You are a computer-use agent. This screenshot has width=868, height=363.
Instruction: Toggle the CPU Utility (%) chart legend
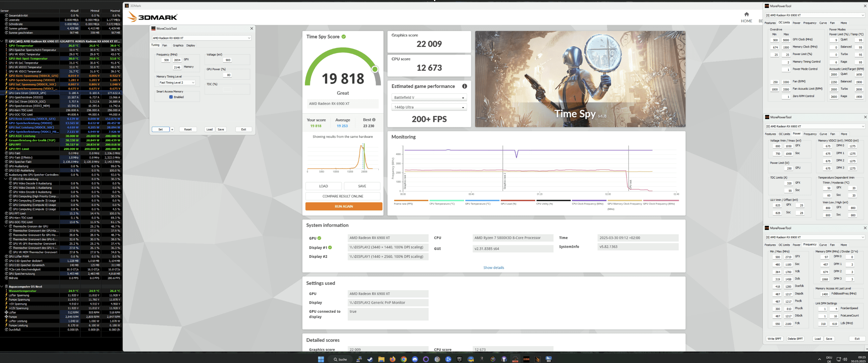[553, 202]
